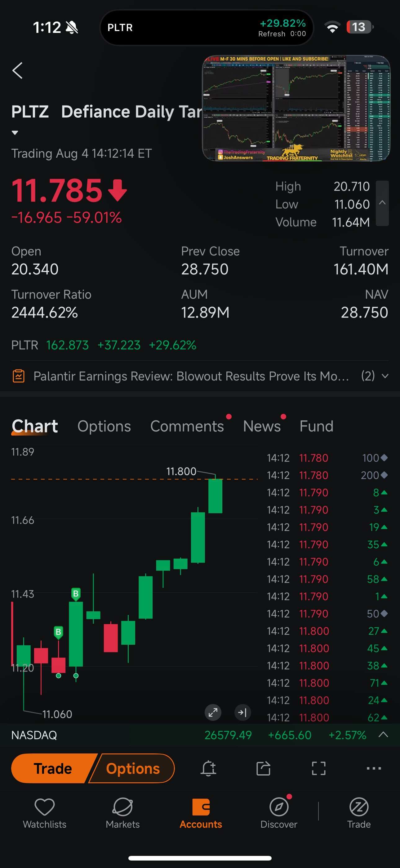Open the Fund tab
400x868 pixels.
(x=316, y=426)
